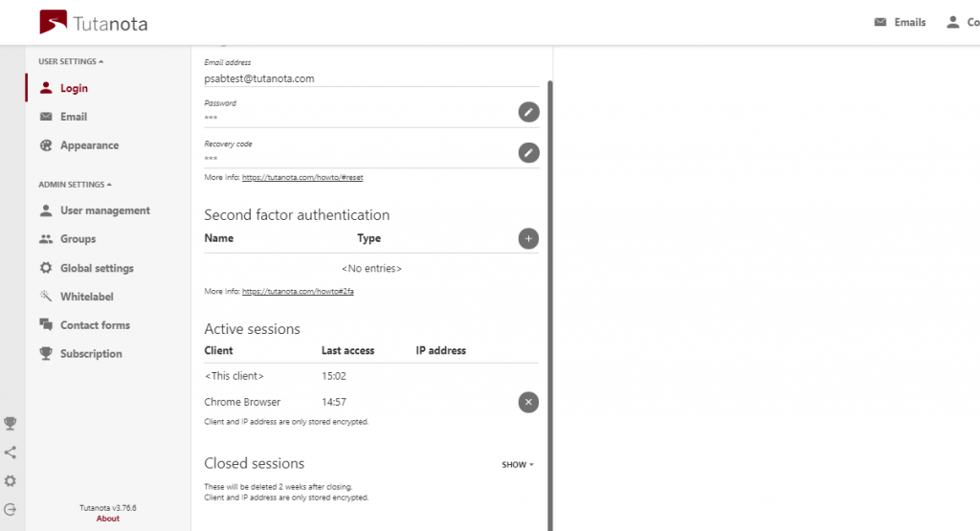Click the Login person icon

click(x=46, y=88)
